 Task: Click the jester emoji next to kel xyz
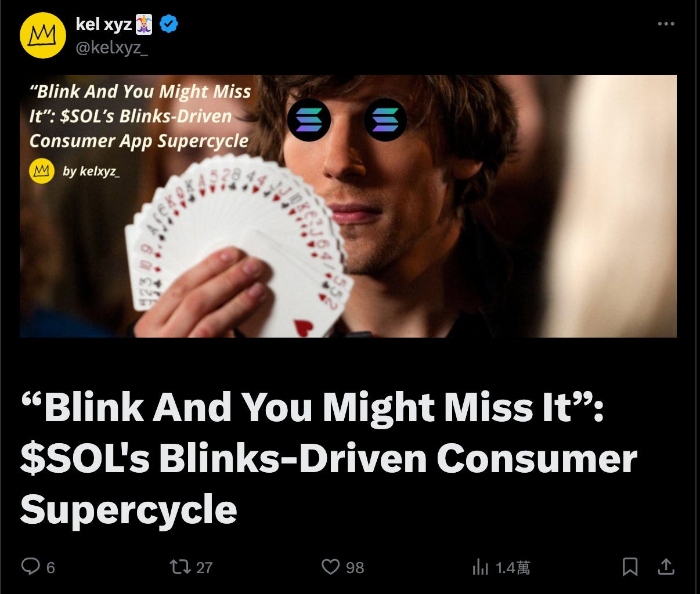[144, 24]
